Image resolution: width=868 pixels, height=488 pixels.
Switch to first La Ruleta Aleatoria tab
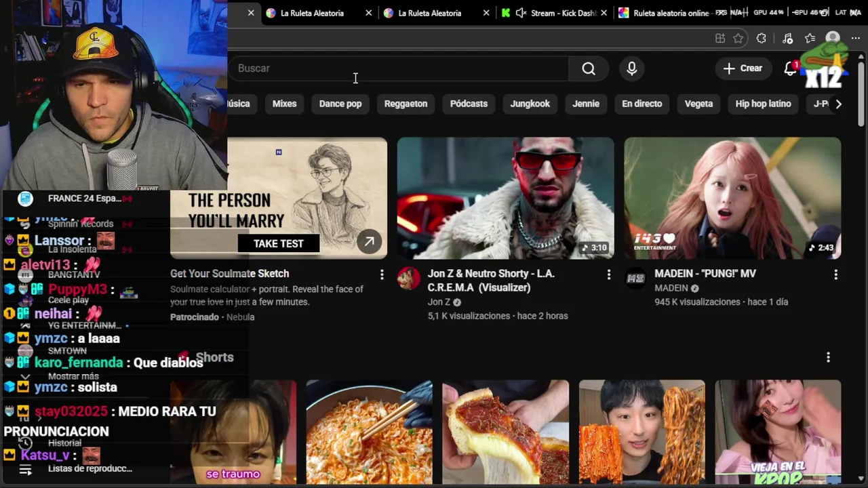coord(311,13)
